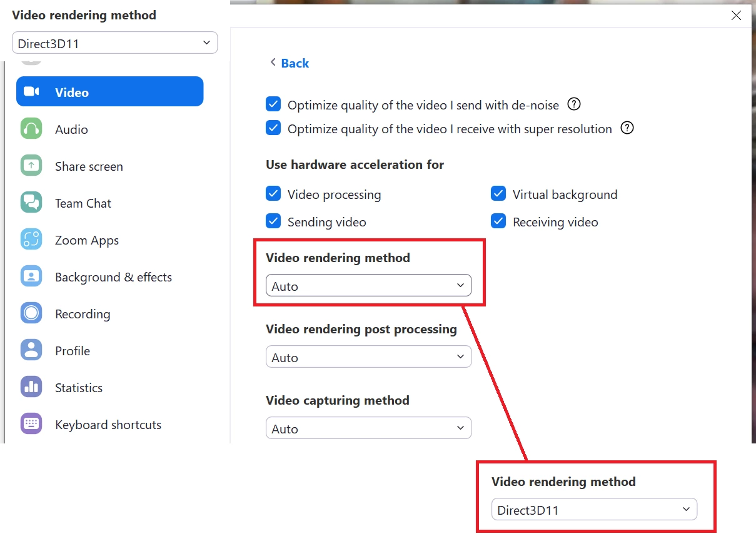
Task: Click help icon next to de-noise option
Action: tap(574, 104)
